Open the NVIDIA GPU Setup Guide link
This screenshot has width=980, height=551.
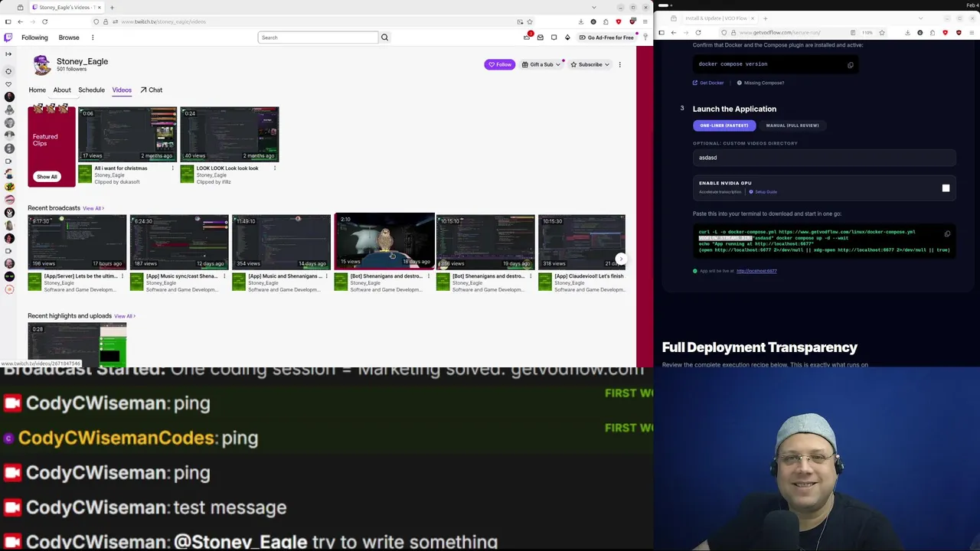tap(763, 192)
